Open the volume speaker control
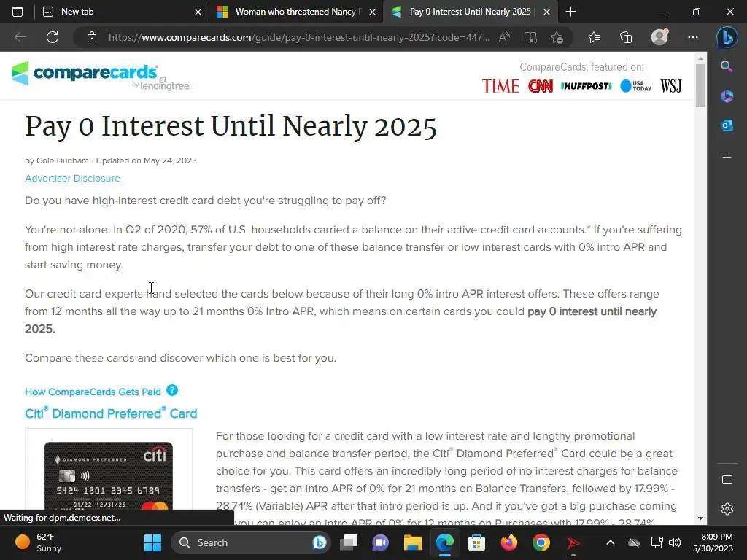 pos(675,542)
